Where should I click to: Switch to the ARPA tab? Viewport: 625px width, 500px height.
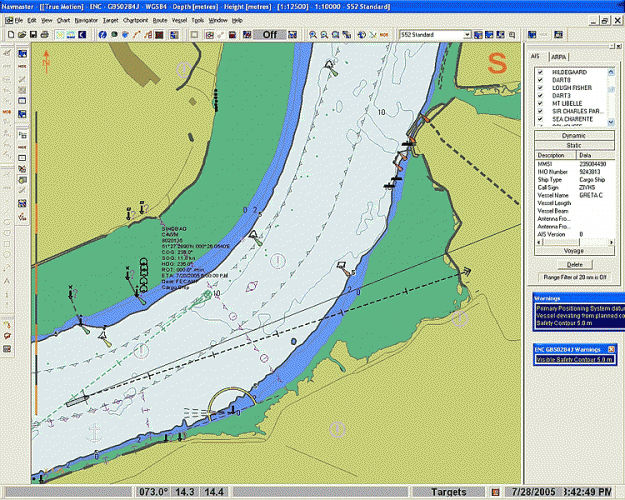point(560,57)
